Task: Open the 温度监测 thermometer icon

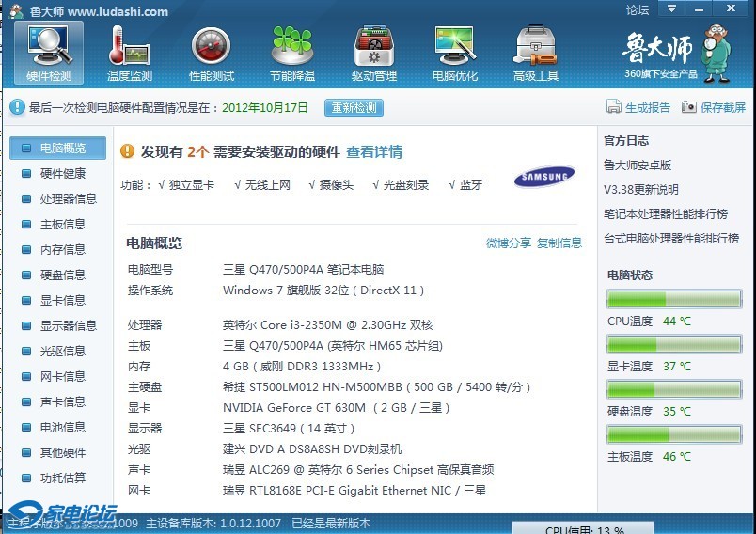Action: tap(129, 53)
